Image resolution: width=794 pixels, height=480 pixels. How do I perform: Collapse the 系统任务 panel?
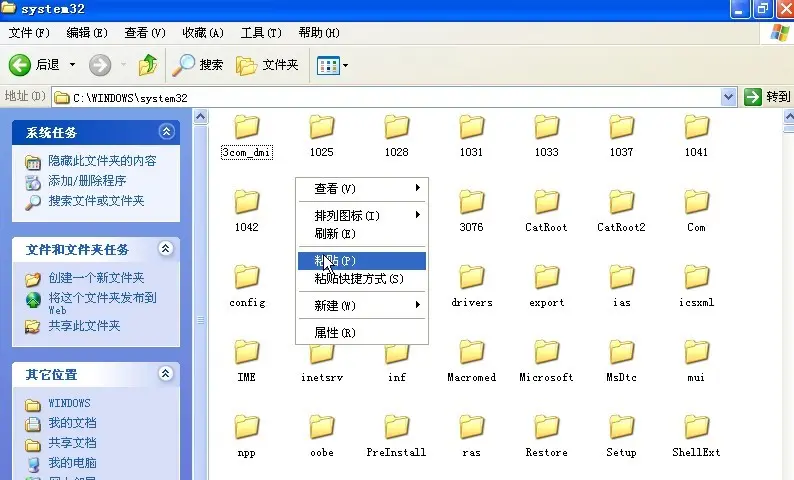166,132
